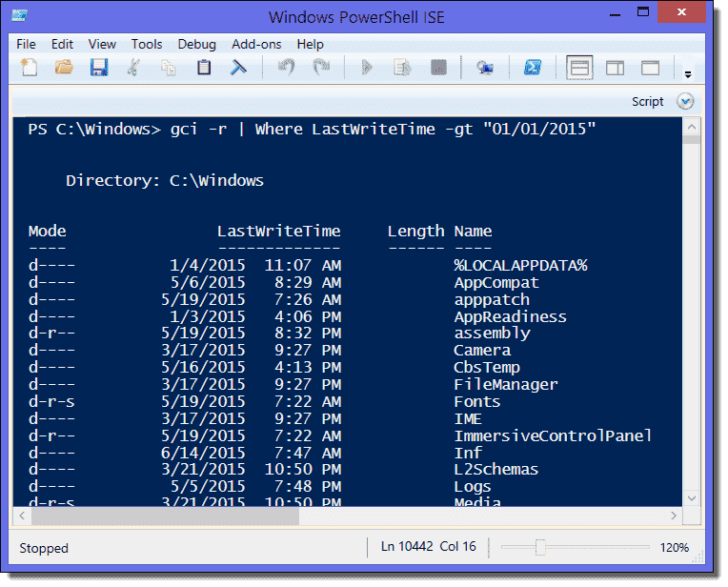Click the horizontal scrollbar thumb
The width and height of the screenshot is (728, 587).
pos(165,516)
